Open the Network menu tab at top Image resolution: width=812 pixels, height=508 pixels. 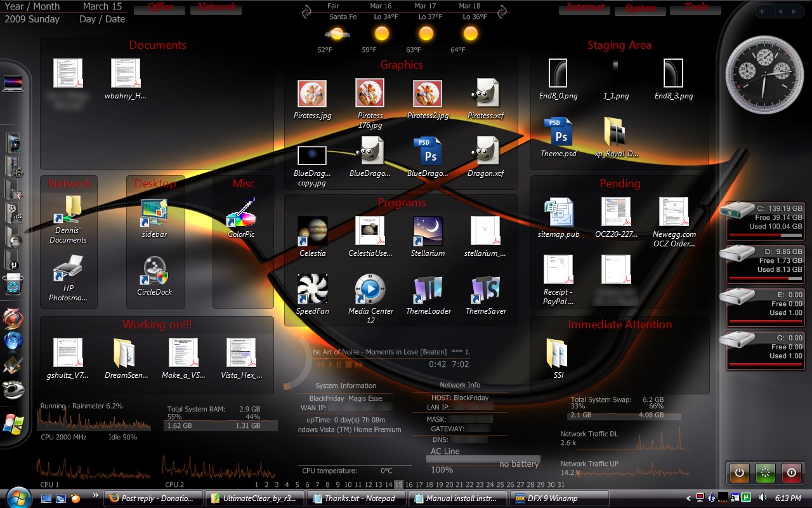(x=216, y=8)
